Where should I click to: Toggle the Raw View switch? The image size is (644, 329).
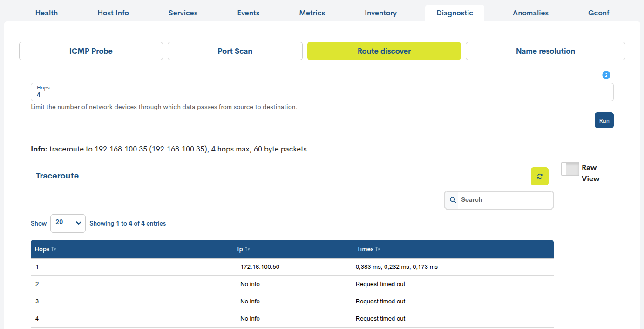tap(570, 169)
